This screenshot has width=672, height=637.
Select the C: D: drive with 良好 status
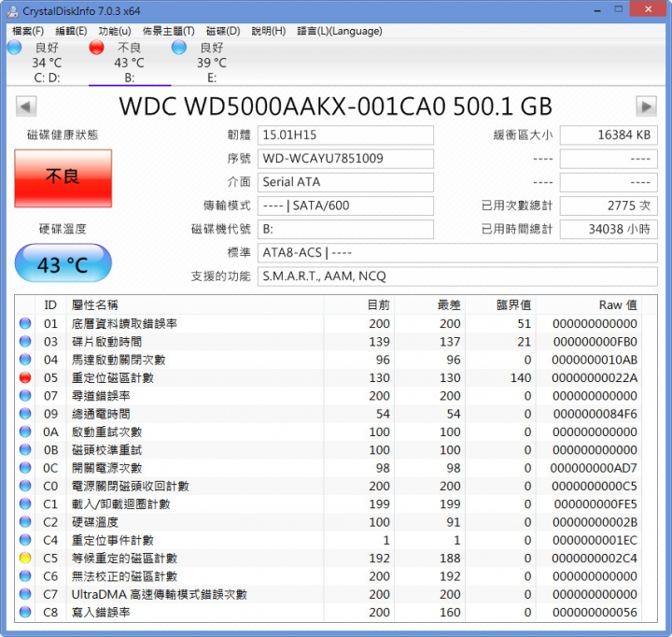[48, 63]
